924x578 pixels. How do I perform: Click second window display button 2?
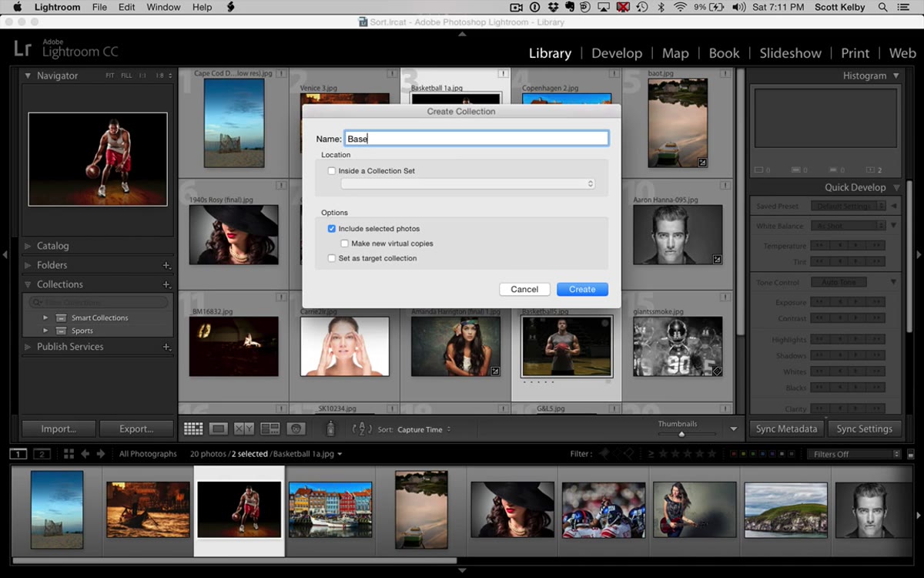point(42,454)
